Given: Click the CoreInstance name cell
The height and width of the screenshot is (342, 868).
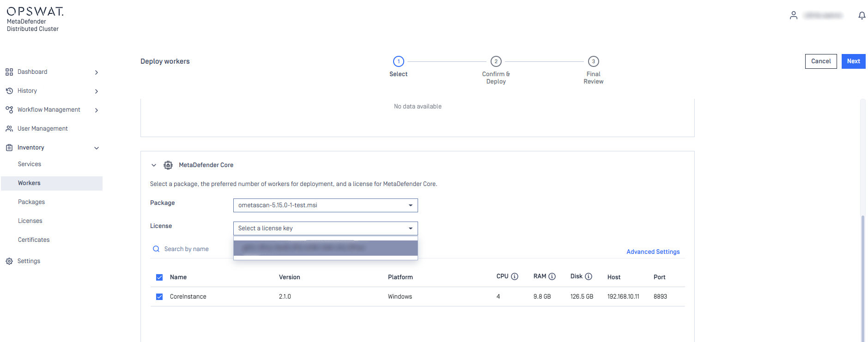Looking at the screenshot, I should (x=188, y=297).
